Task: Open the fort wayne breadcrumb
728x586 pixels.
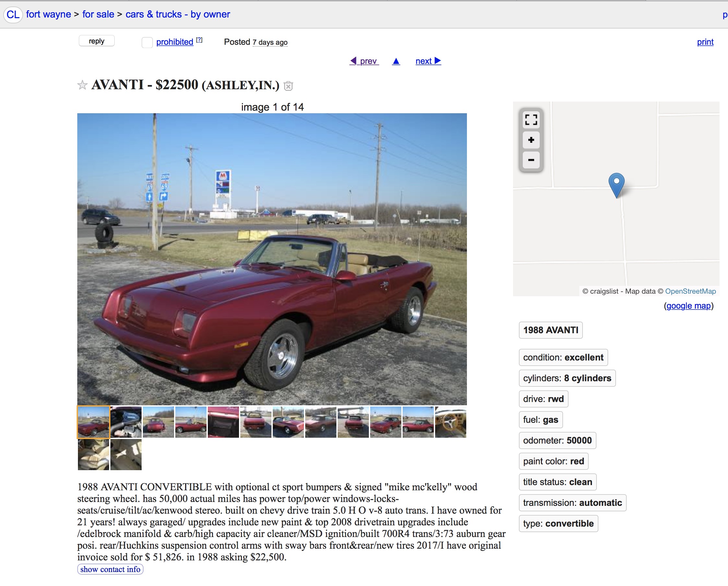Action: pos(48,14)
